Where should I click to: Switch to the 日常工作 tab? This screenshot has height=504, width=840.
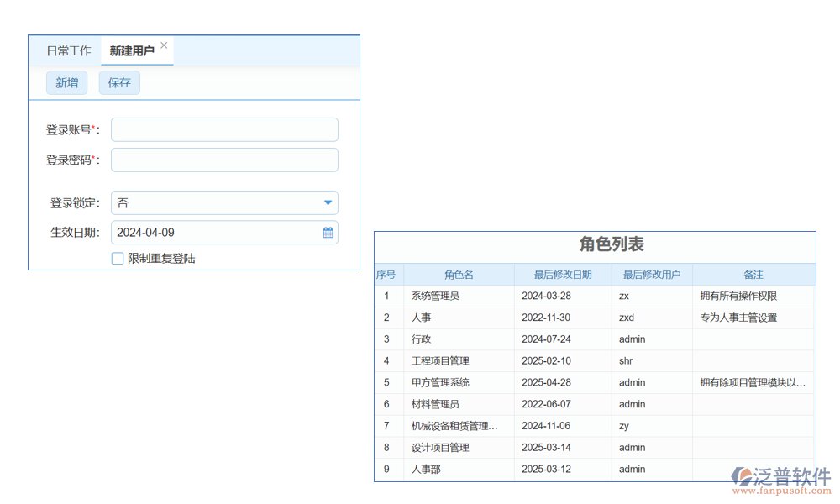pyautogui.click(x=69, y=51)
